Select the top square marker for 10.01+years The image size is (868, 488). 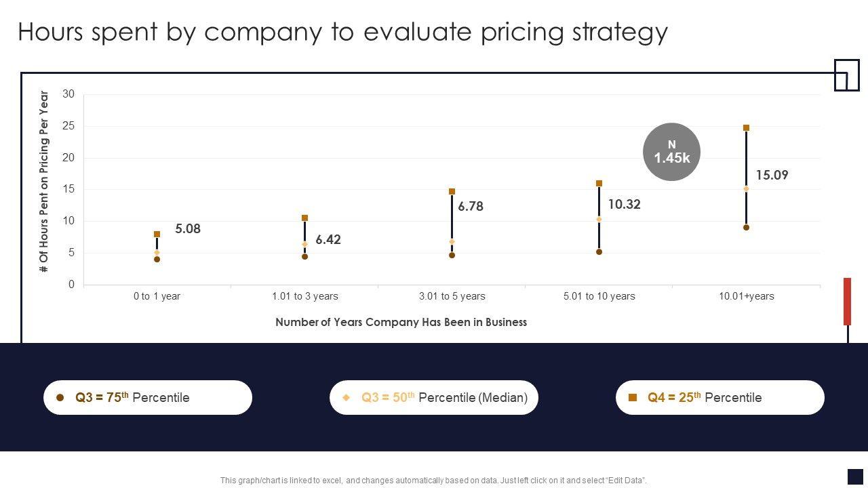pos(746,128)
